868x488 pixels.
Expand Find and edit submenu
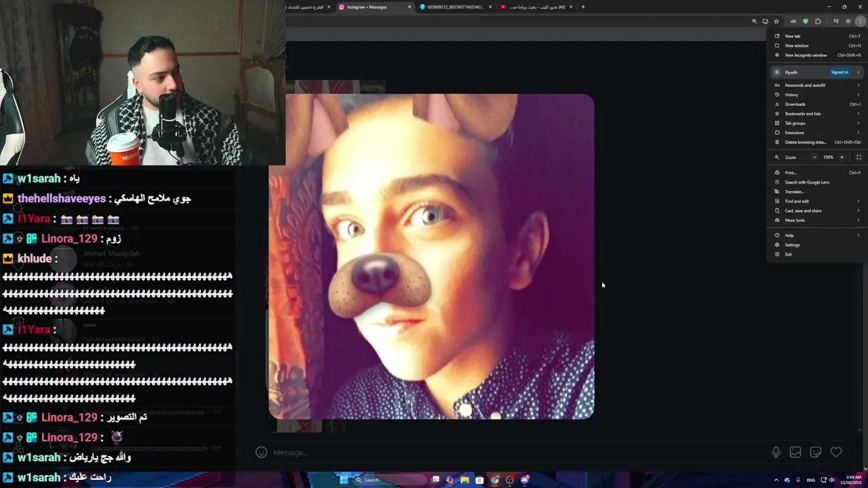[x=817, y=201]
